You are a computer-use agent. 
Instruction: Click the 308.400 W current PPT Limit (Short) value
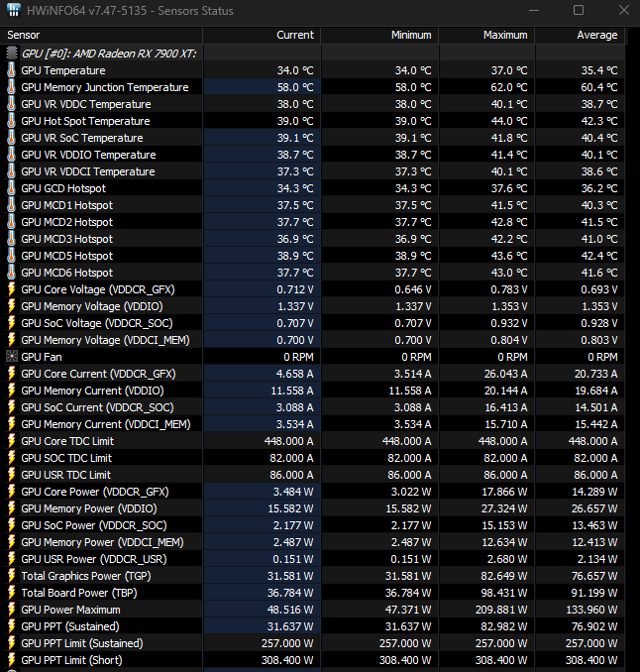[x=287, y=660]
